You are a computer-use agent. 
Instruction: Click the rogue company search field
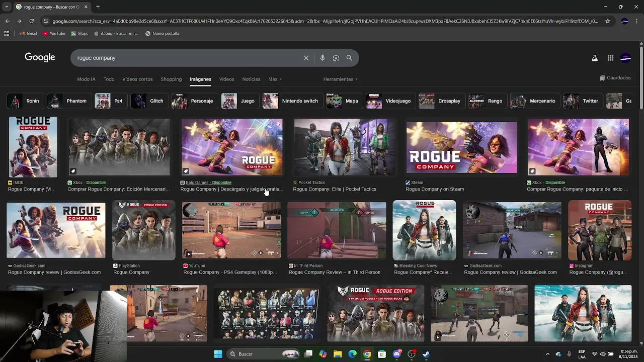coord(186,58)
